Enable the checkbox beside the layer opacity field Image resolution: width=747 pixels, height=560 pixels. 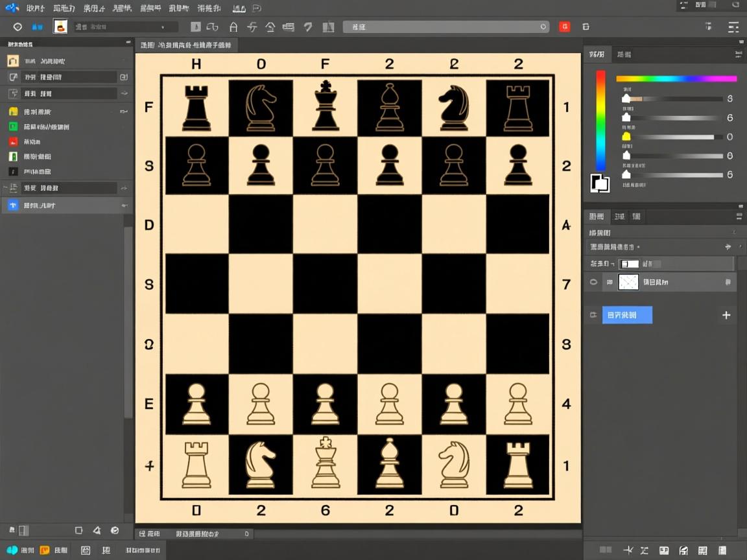[628, 264]
